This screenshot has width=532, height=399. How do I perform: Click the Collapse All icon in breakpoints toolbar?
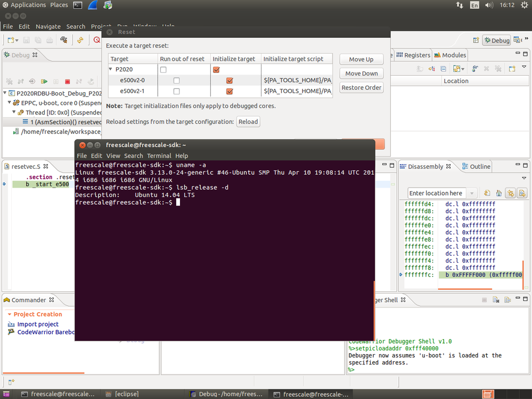click(x=443, y=69)
